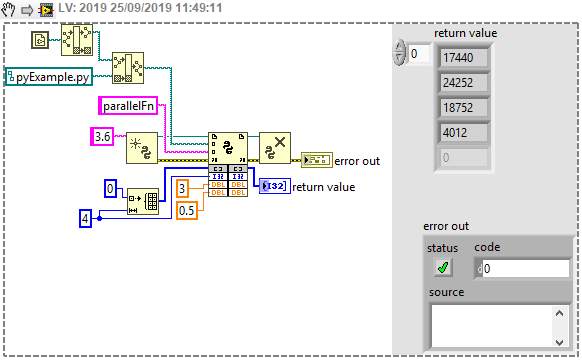Click the error out label on block diagram
Viewport: 582px width, 360px height.
coord(357,161)
